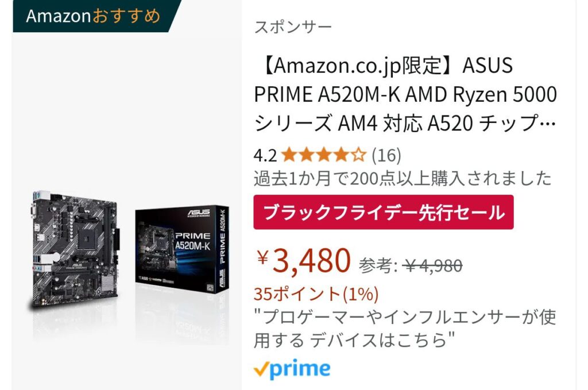Click the 4.2 rating number
The width and height of the screenshot is (588, 390).
point(265,155)
